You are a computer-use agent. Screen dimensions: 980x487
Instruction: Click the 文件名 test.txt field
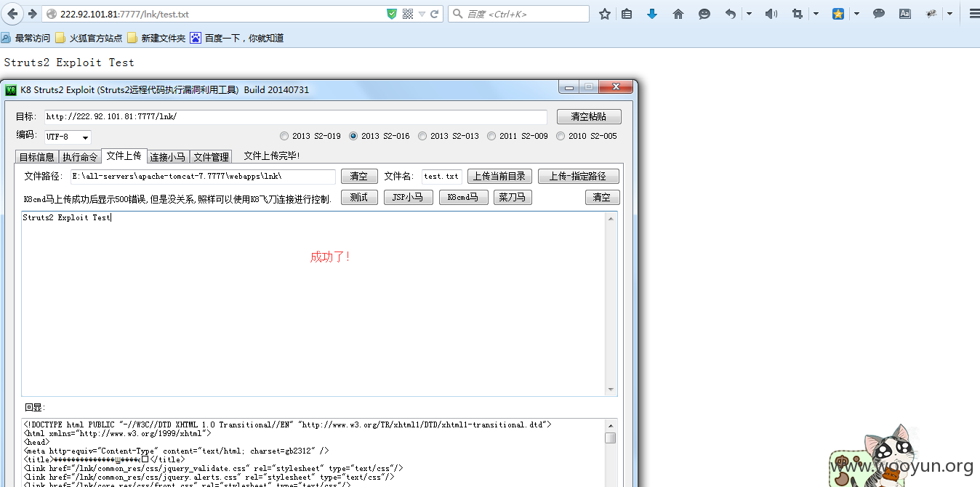pos(442,177)
